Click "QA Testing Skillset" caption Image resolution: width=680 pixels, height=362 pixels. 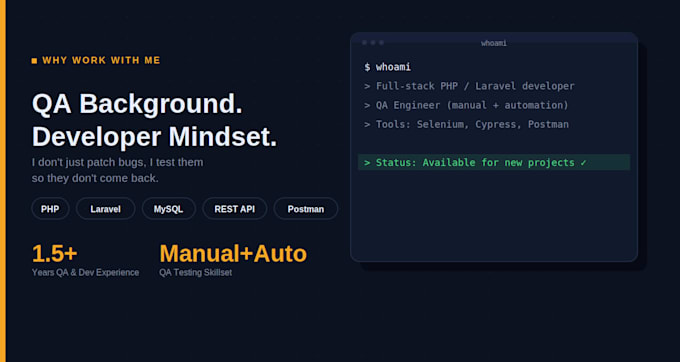pyautogui.click(x=196, y=273)
